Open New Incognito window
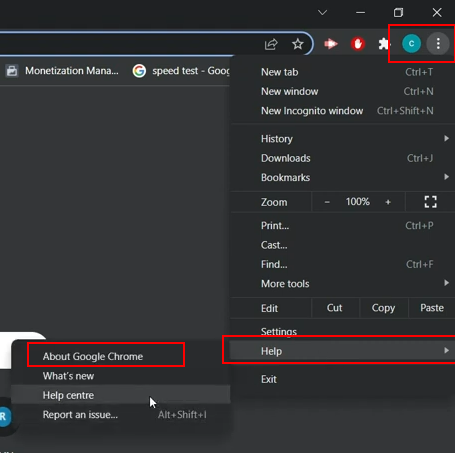This screenshot has width=455, height=453. (343, 111)
